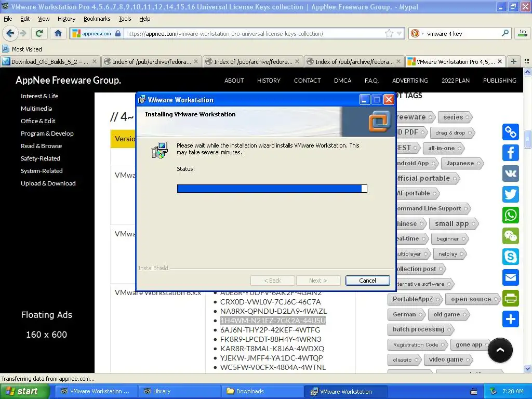Open the F.A.Q. page link
This screenshot has width=532, height=399.
coord(371,81)
